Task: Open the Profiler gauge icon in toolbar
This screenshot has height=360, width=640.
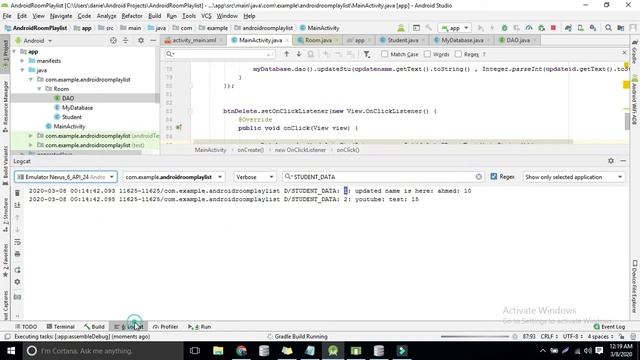Action: tap(529, 28)
